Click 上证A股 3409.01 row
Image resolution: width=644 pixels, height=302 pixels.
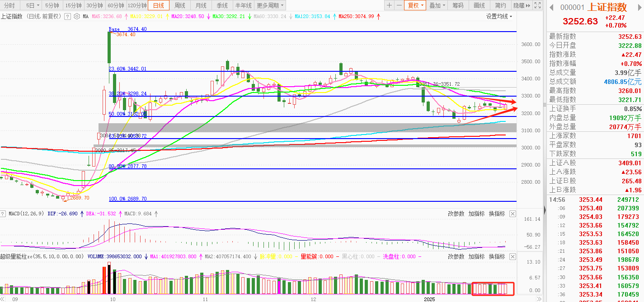pos(595,163)
